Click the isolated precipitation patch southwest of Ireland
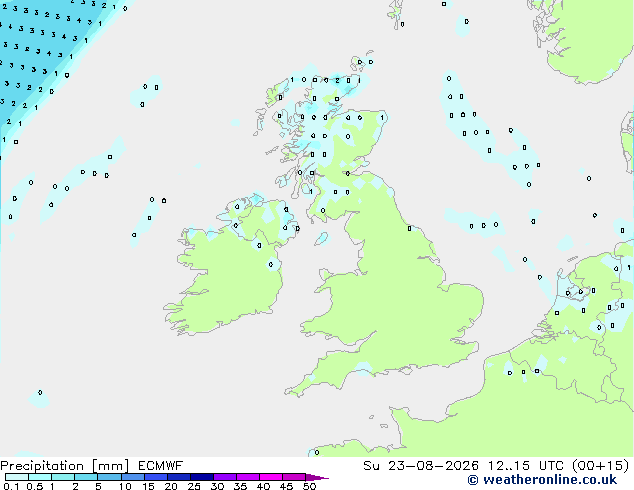The image size is (634, 490). pyautogui.click(x=39, y=397)
